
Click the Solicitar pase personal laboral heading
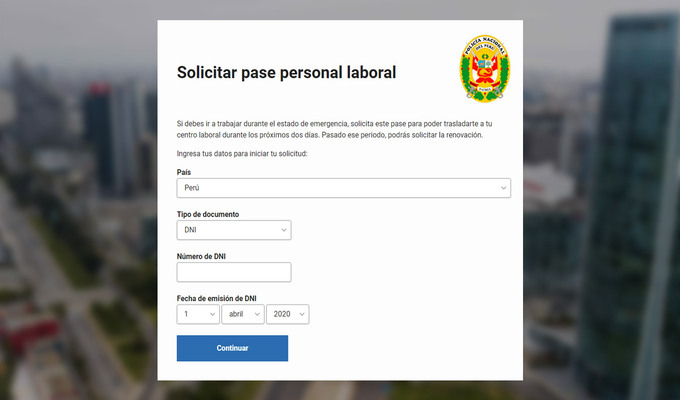286,72
